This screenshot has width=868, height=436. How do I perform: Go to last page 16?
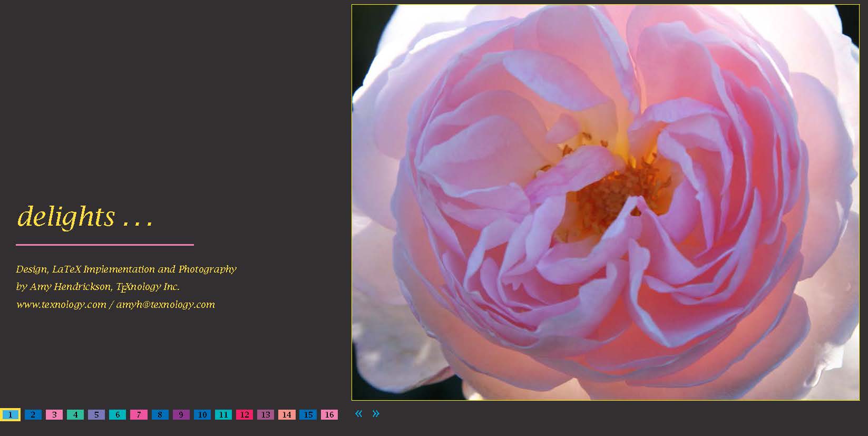329,415
